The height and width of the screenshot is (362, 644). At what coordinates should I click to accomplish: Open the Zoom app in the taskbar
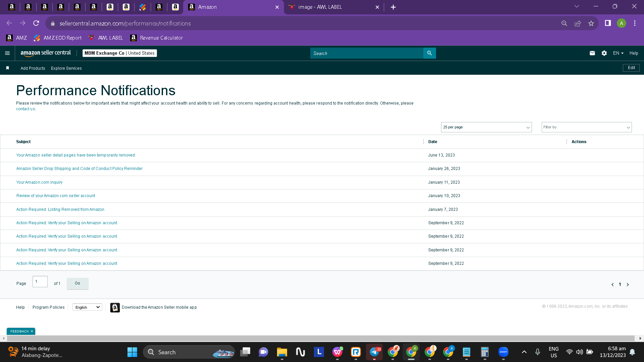coord(503,352)
